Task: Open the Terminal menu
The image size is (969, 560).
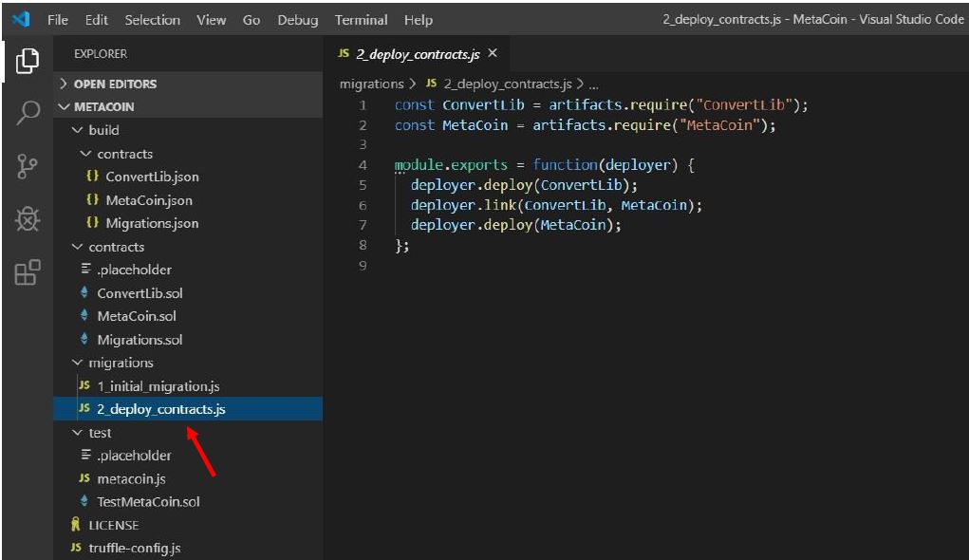Action: [x=361, y=20]
